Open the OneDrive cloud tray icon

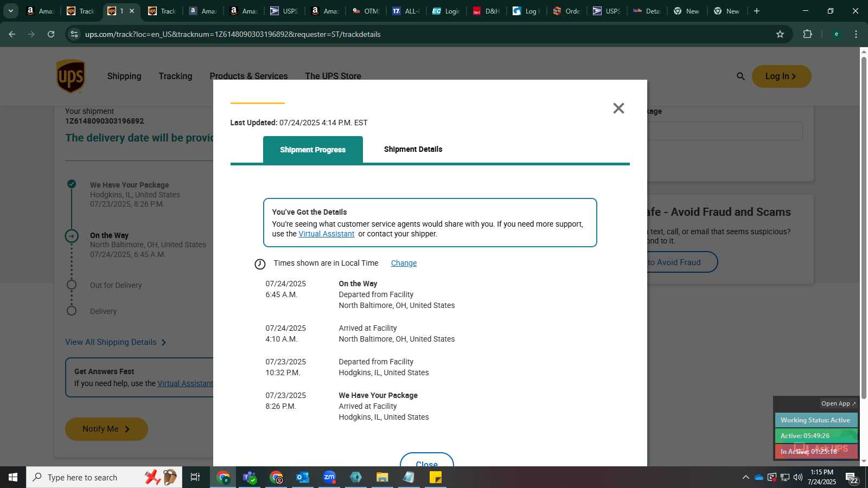pos(759,477)
